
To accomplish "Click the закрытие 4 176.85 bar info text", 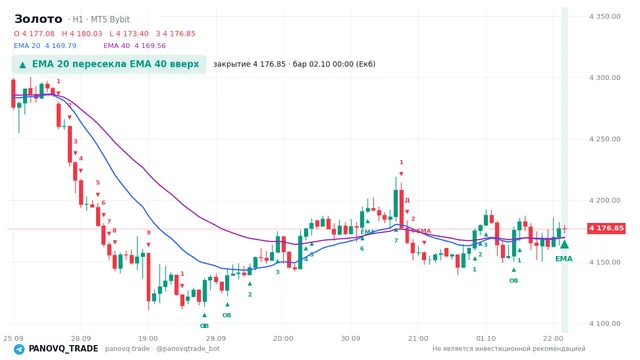I will tap(294, 64).
